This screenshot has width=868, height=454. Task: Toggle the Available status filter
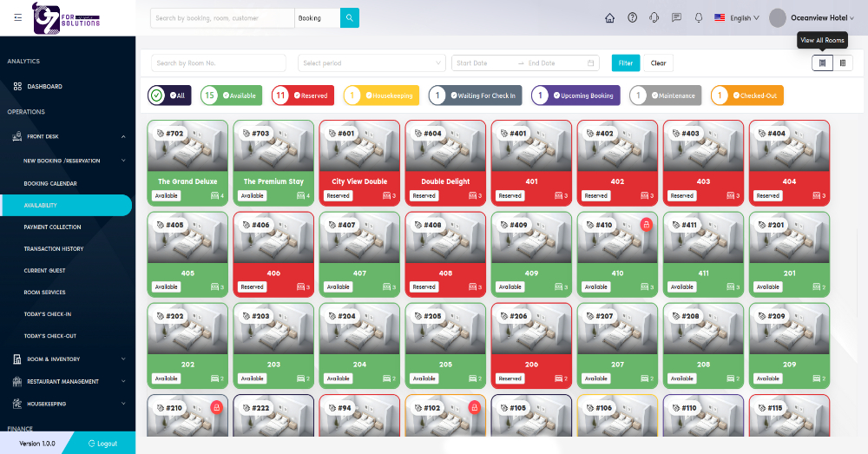[x=233, y=95]
